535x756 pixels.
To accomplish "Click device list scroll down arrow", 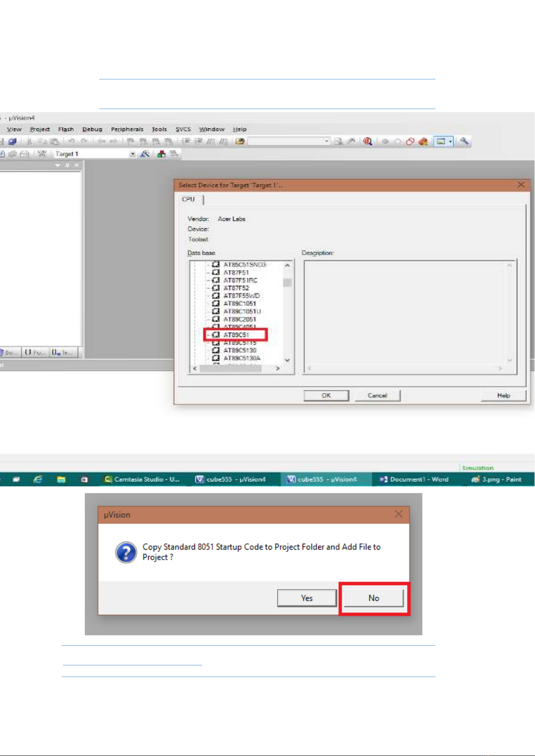I will tap(287, 360).
